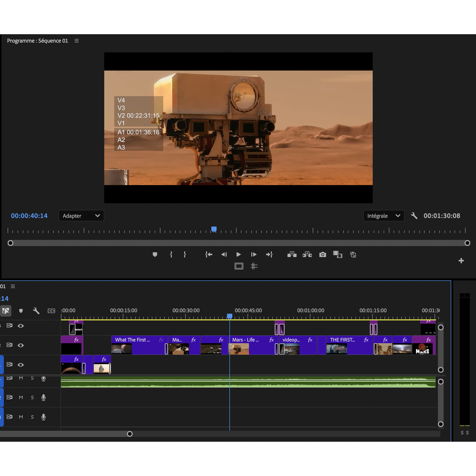Hide the middle video track with eye icon
476x476 pixels.
(x=21, y=345)
